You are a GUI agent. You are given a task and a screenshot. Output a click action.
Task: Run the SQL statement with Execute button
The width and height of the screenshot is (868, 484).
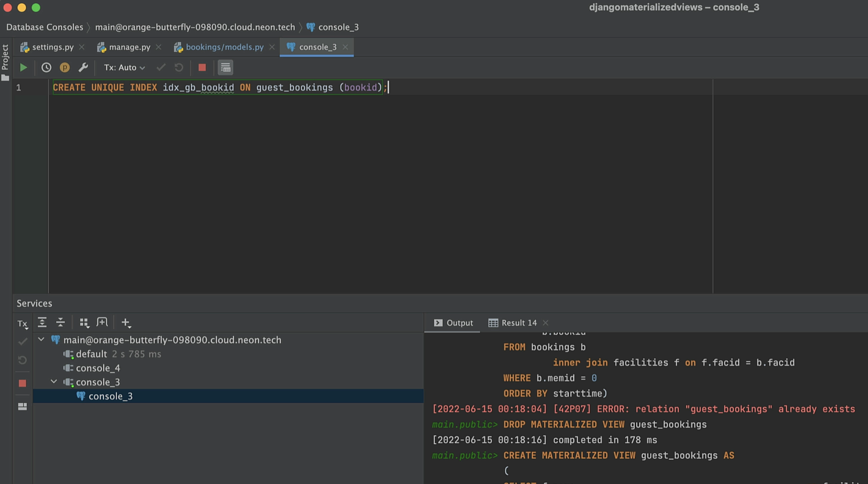(x=23, y=67)
